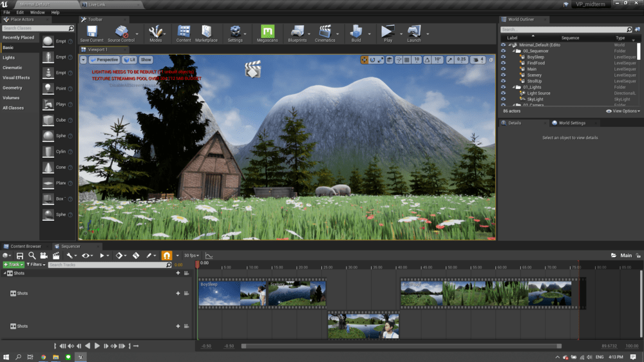Toggle visibility of Light Source actor

pos(504,93)
